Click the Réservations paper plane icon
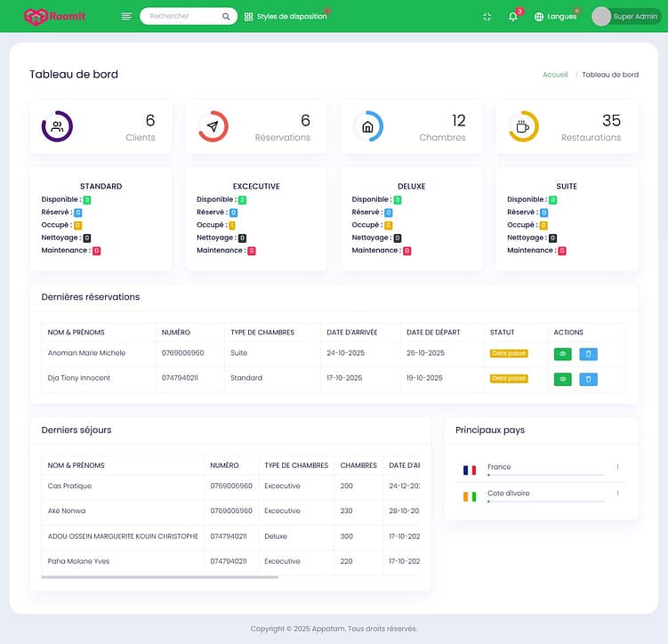The image size is (668, 644). [213, 126]
